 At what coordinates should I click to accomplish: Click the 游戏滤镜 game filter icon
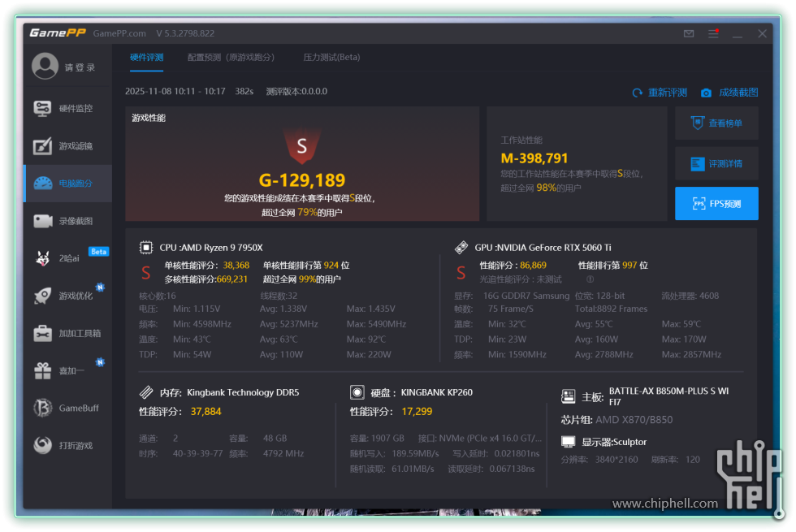43,146
